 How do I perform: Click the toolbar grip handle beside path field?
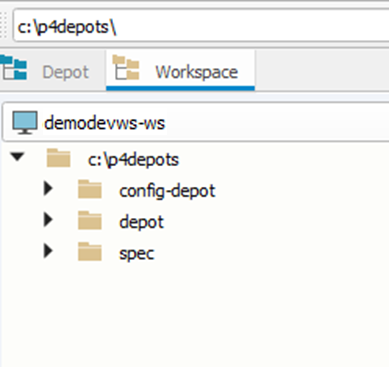(4, 25)
